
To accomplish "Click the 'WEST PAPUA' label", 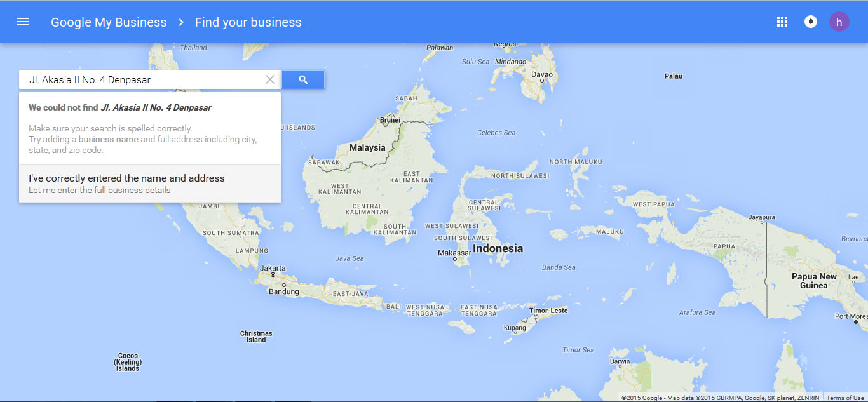I will [654, 204].
